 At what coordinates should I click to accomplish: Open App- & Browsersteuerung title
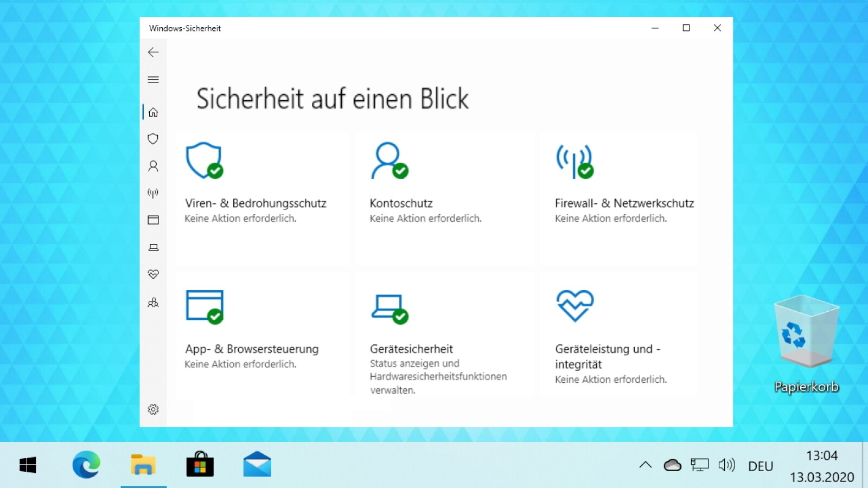[x=252, y=349]
